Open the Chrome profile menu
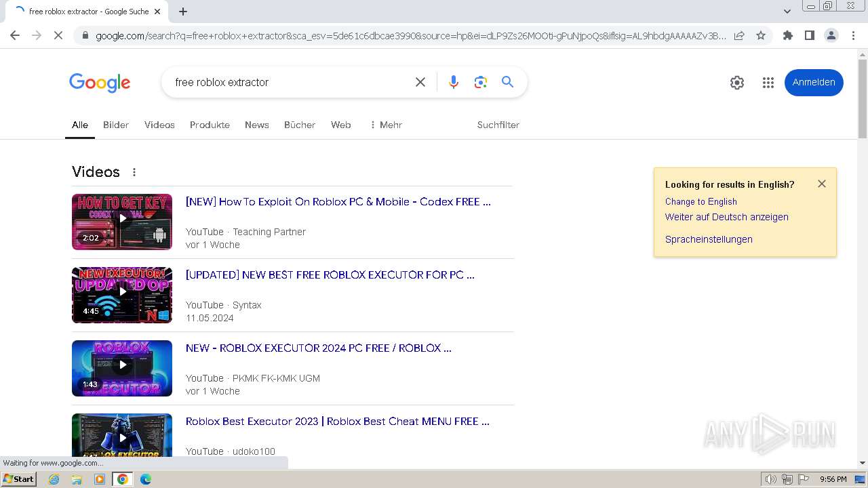The height and width of the screenshot is (488, 868). 831,35
